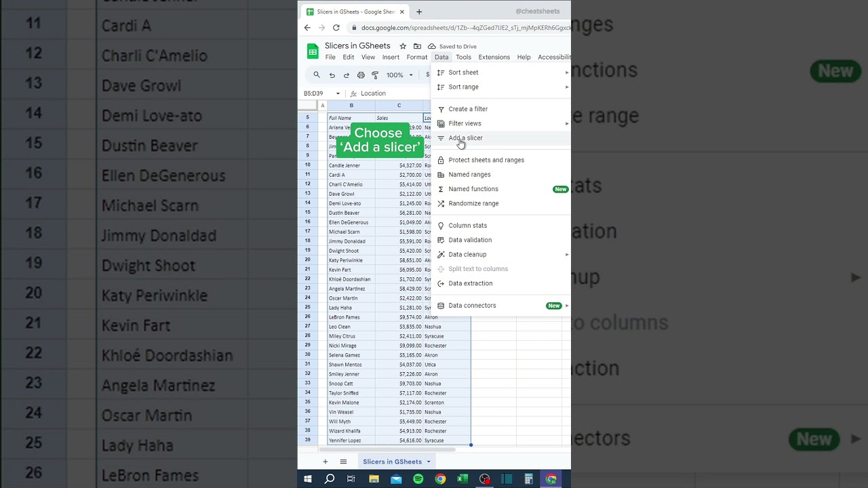Select Named ranges
Screen dimensions: 868x488
tap(500, 175)
